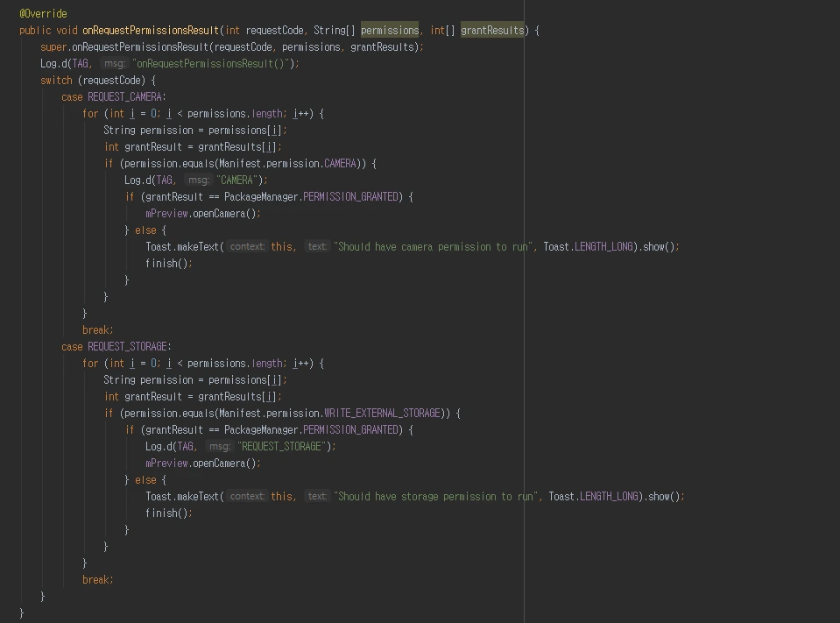Click the highlighted permissions parameter in method signature

(x=390, y=30)
